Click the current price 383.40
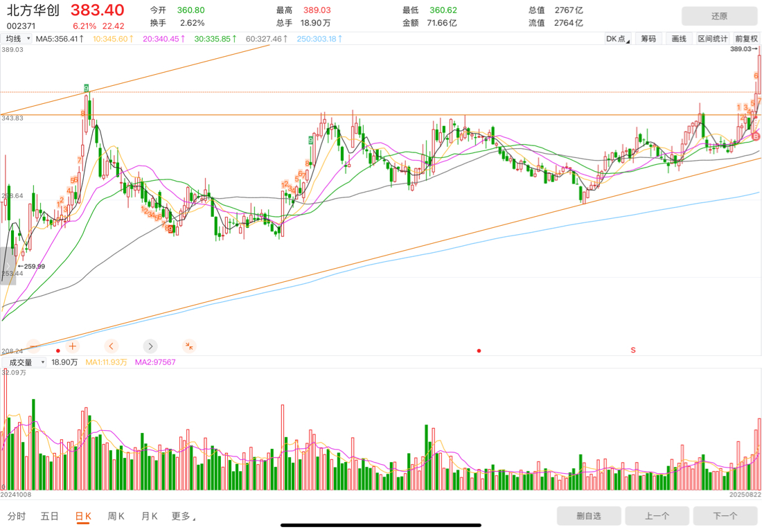The image size is (762, 532). 98,10
